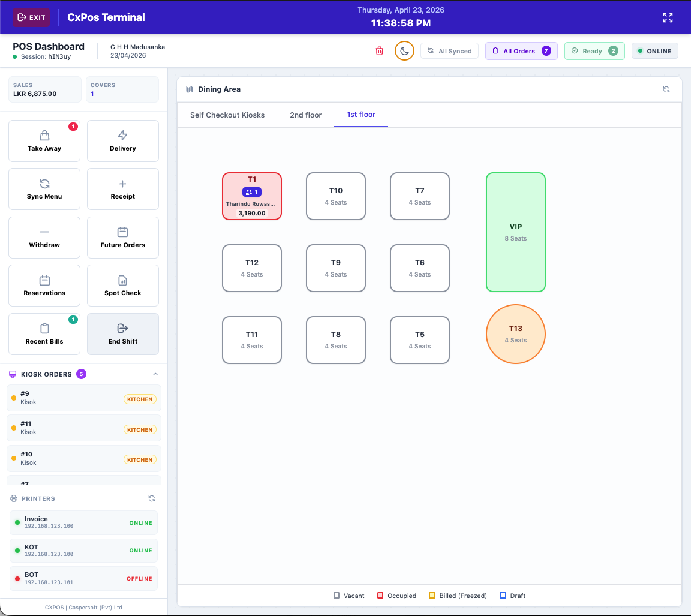
Task: Switch to Self Checkout Kiosks tab
Action: click(x=227, y=115)
